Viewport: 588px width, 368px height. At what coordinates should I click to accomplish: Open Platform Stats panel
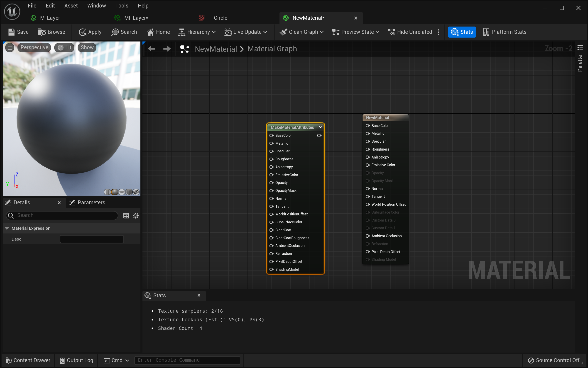click(505, 32)
